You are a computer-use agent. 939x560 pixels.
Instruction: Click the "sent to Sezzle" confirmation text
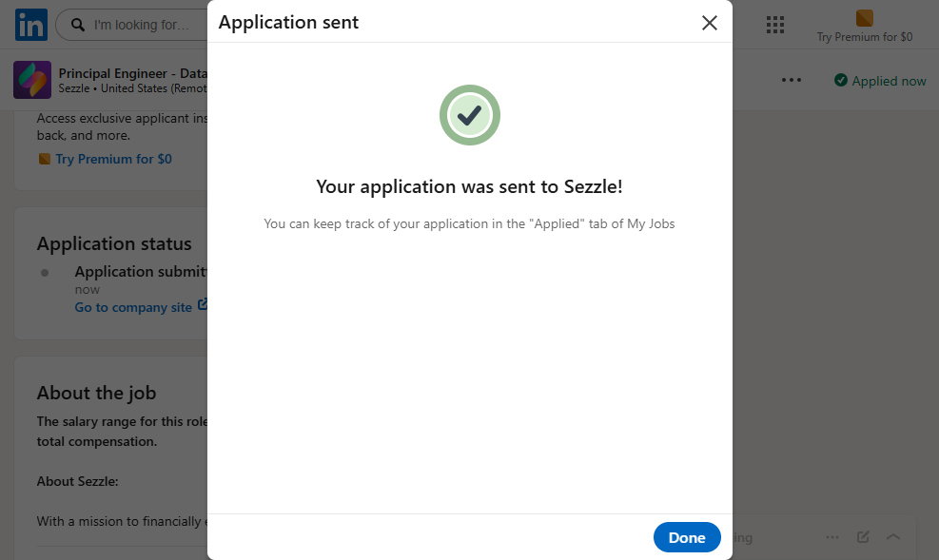469,186
